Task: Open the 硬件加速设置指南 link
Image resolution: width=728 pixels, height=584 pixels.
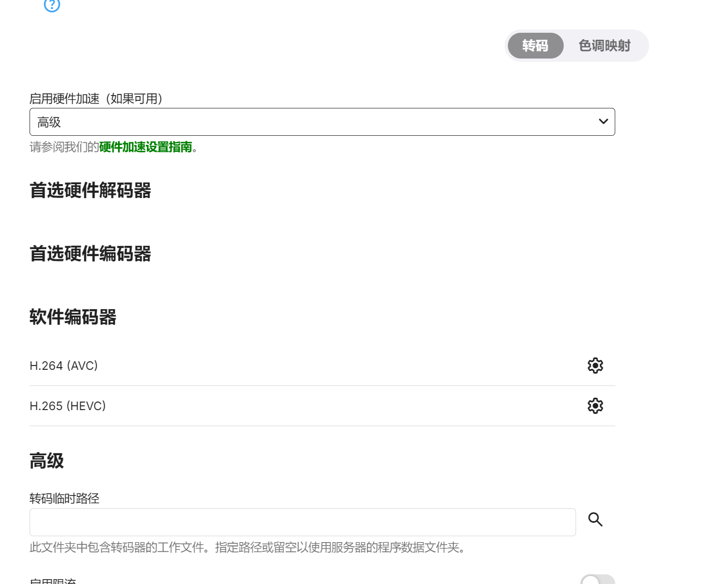Action: (x=145, y=147)
